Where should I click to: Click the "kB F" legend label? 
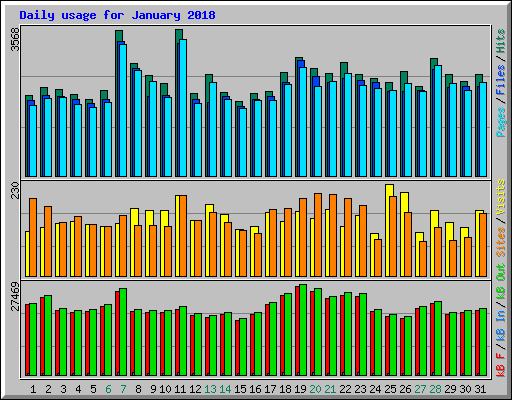coord(501,364)
